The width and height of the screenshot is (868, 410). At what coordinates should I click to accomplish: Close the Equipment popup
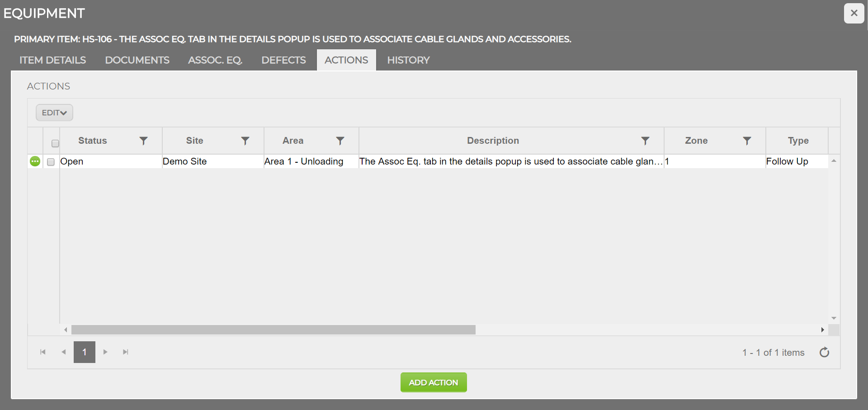click(x=854, y=13)
